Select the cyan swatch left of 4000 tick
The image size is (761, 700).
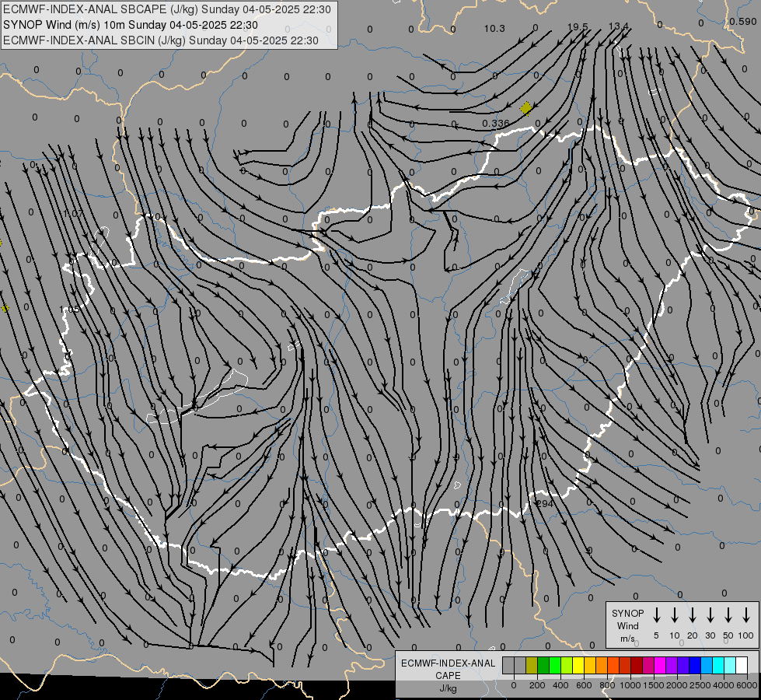click(717, 665)
